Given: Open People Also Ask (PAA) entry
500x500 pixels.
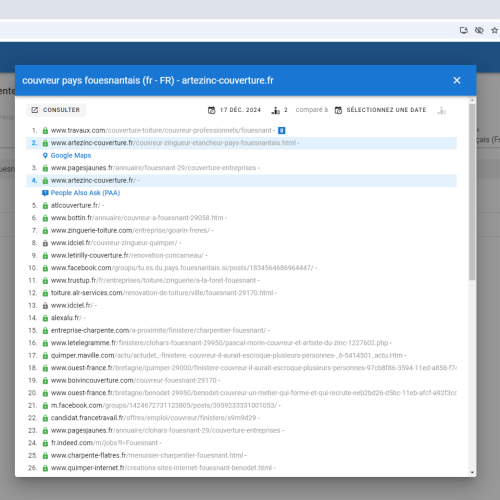Looking at the screenshot, I should (85, 193).
